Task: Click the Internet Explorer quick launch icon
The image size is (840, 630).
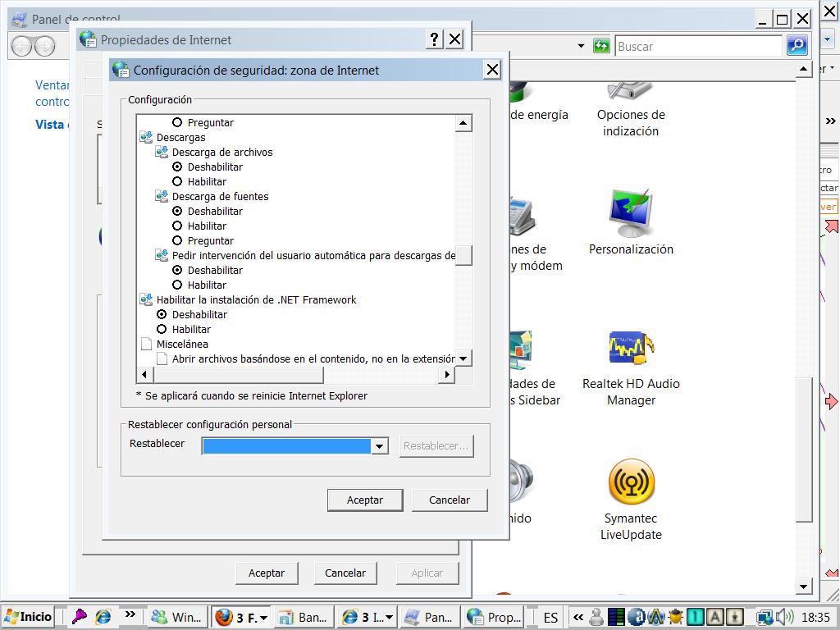Action: [103, 617]
